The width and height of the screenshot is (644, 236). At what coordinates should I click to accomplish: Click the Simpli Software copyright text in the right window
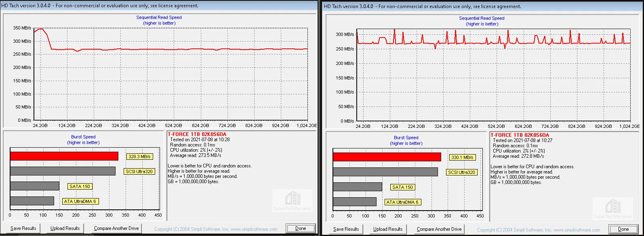tap(539, 230)
